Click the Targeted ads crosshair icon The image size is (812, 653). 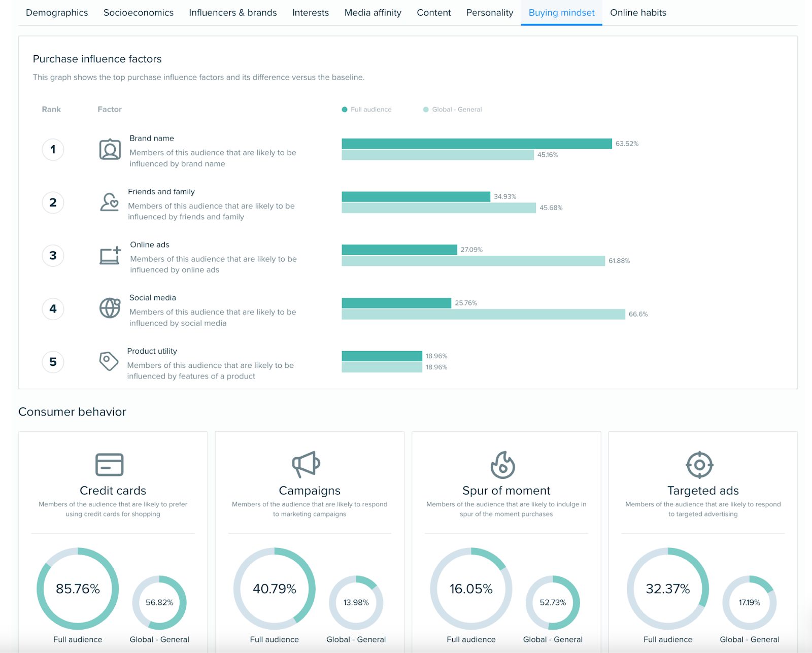coord(699,465)
